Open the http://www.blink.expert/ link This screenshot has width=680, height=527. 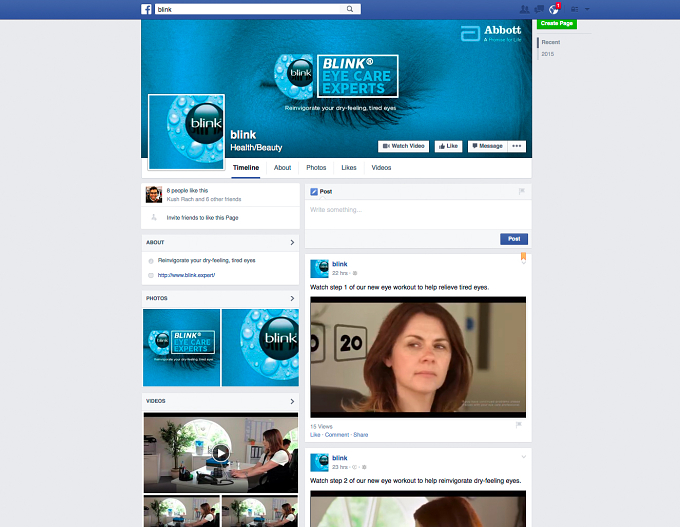coord(186,275)
